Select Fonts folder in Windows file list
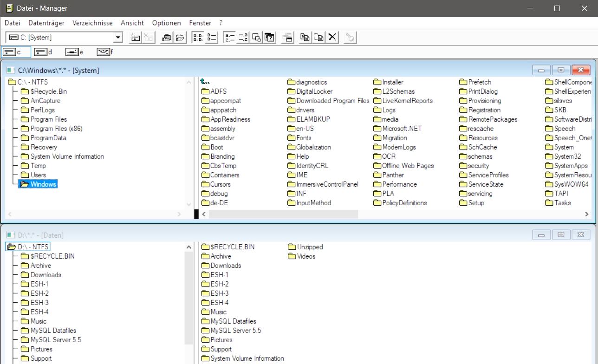The width and height of the screenshot is (598, 364). click(x=299, y=138)
